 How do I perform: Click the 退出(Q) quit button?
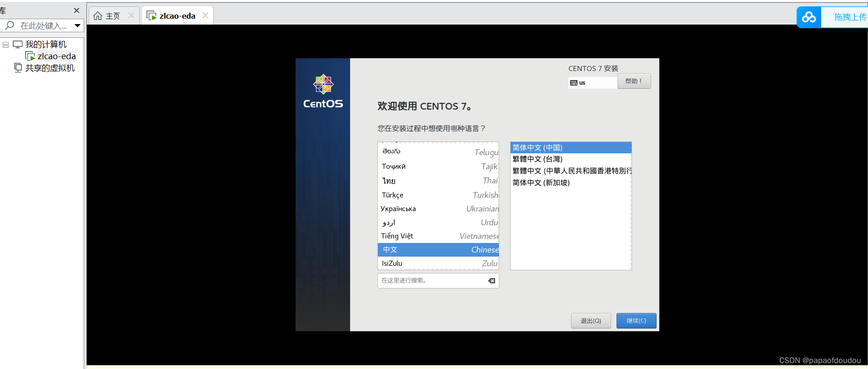click(x=591, y=321)
